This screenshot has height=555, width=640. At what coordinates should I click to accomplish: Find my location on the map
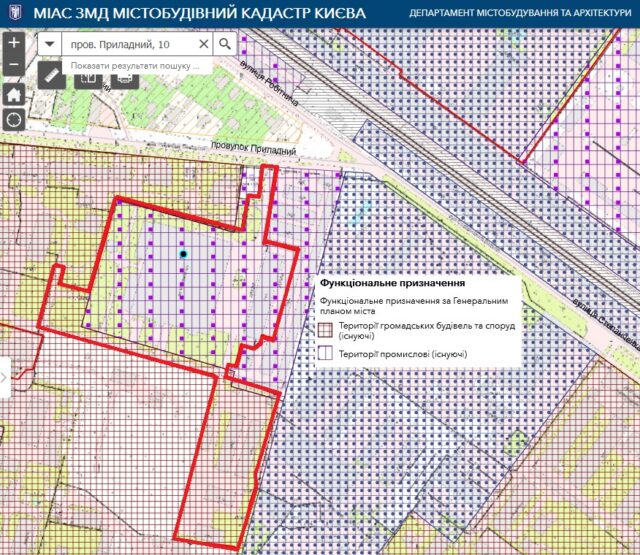click(x=14, y=120)
